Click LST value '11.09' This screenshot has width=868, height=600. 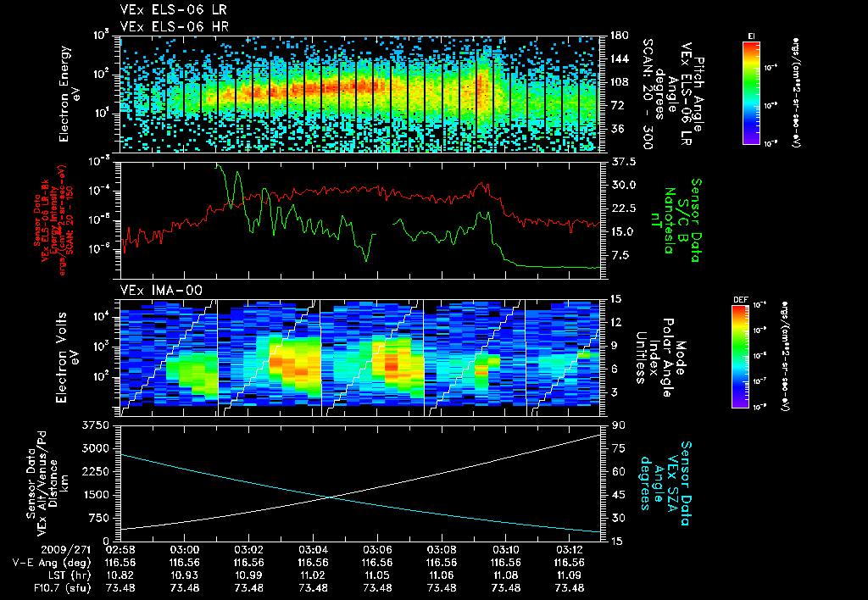pos(570,575)
